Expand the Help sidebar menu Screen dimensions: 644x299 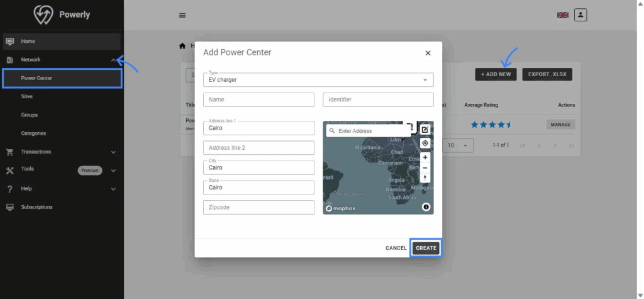[113, 189]
